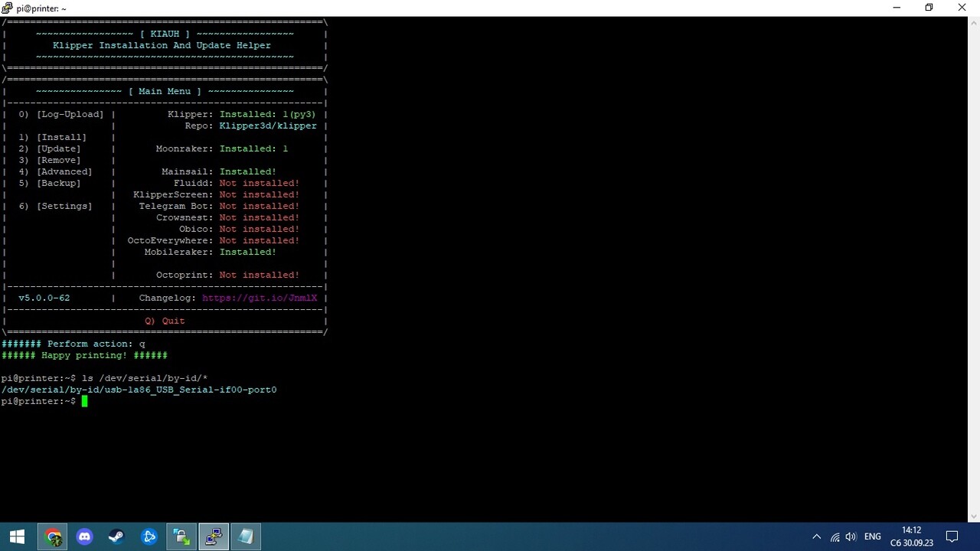
Task: Close the pi@printer PuTTY session
Action: point(962,8)
